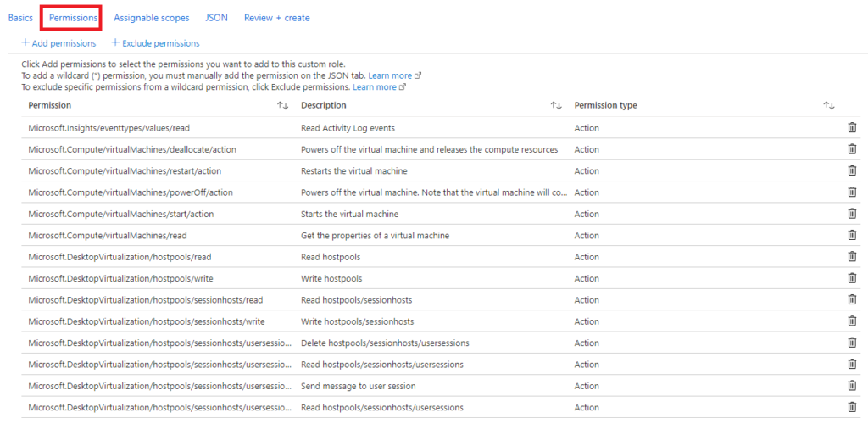868x424 pixels.
Task: Select hostpools/sessionhosts/read permission text
Action: [x=146, y=299]
